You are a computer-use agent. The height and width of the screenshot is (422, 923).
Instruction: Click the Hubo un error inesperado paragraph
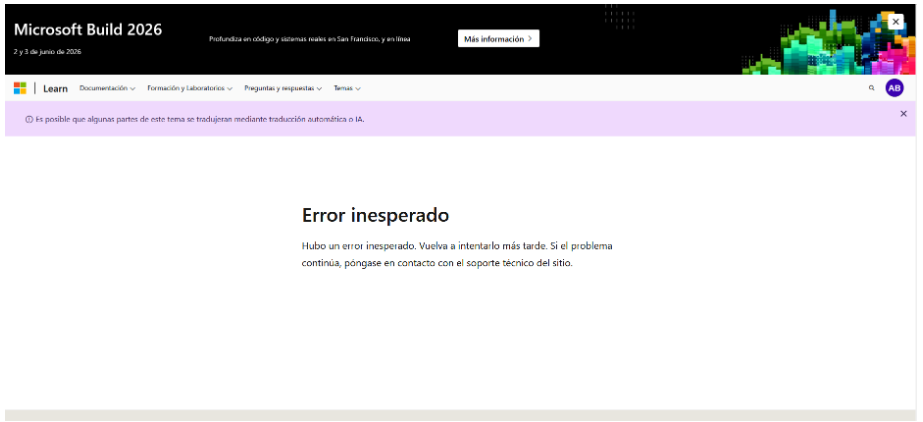coord(457,254)
